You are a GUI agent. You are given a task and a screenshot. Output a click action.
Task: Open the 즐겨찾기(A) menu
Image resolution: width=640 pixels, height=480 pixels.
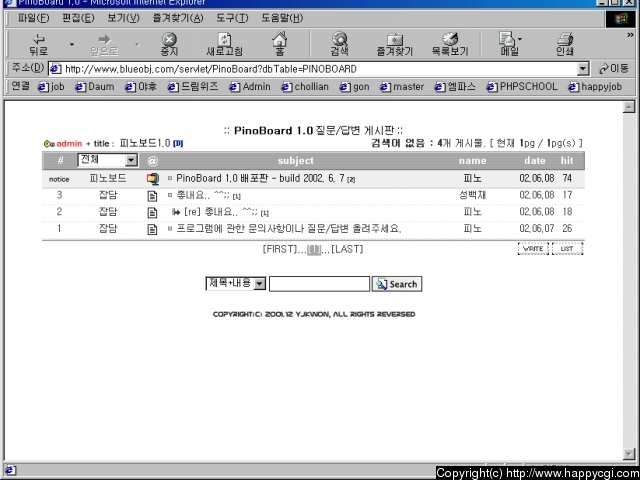pos(178,18)
